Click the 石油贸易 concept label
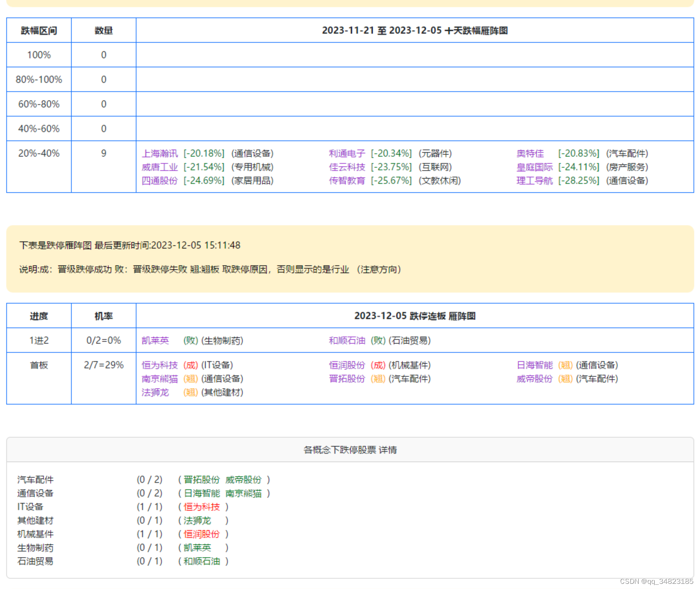Screen dimensions: 700x589 pyautogui.click(x=35, y=561)
